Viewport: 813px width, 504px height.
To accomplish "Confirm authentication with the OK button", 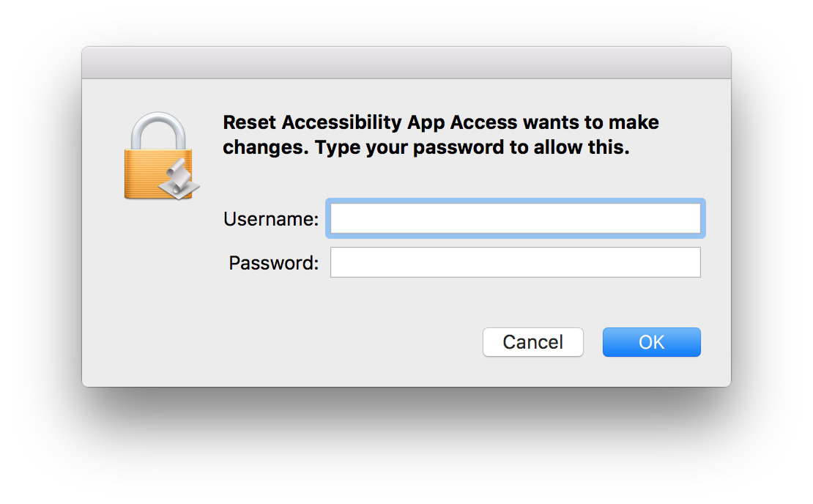I will [651, 342].
